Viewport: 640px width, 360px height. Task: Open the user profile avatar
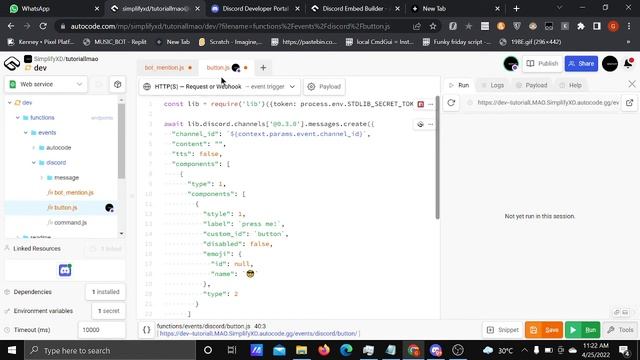pyautogui.click(x=610, y=64)
